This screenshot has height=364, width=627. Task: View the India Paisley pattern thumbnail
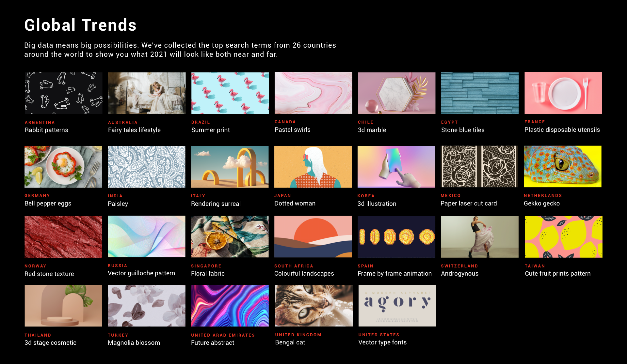pos(146,166)
